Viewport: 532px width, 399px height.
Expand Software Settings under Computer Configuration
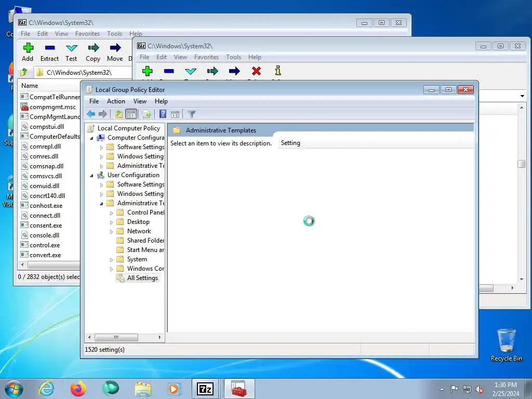click(101, 148)
